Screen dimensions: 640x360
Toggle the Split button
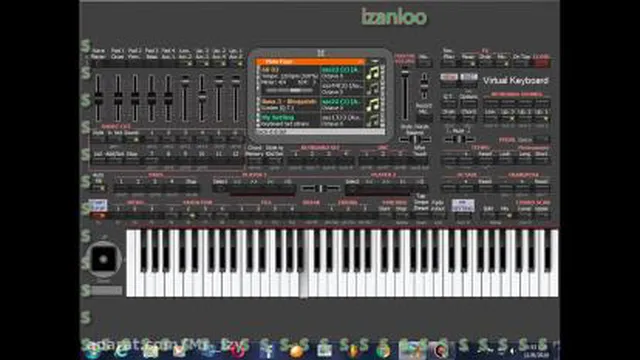point(488,215)
